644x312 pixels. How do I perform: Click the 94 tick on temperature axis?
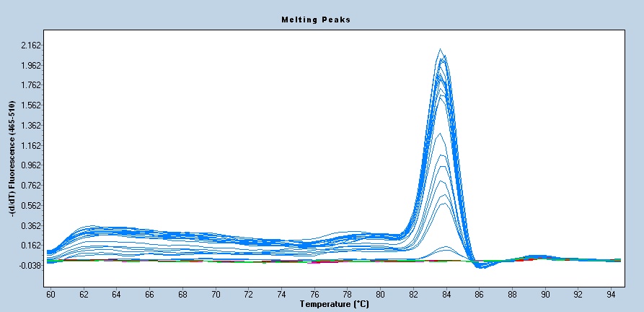coord(612,295)
